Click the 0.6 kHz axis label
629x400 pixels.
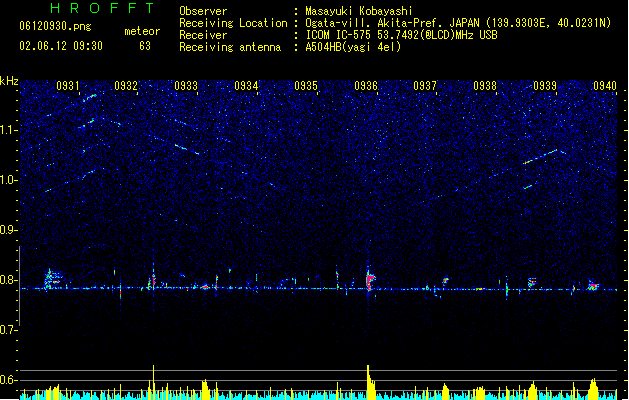(x=9, y=380)
